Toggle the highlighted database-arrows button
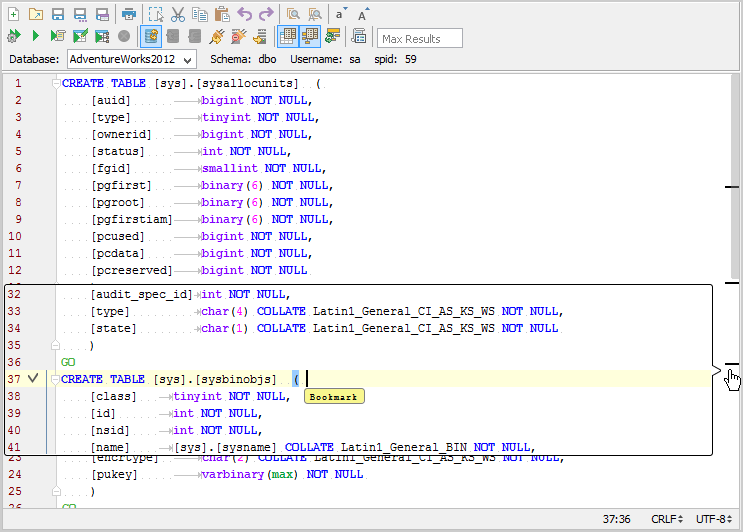This screenshot has width=743, height=532. 151,36
